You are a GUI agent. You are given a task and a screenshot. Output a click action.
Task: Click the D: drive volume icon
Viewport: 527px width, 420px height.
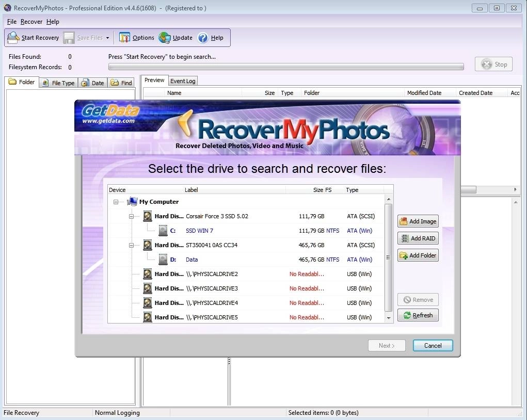(163, 260)
